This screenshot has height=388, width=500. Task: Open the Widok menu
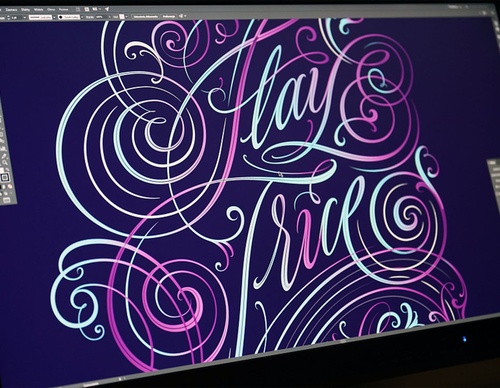(38, 10)
